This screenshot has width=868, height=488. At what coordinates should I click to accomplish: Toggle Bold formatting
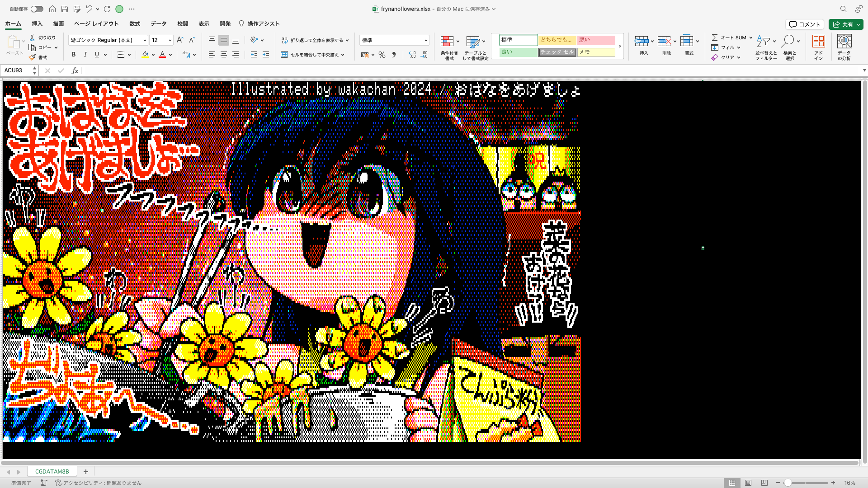point(74,55)
